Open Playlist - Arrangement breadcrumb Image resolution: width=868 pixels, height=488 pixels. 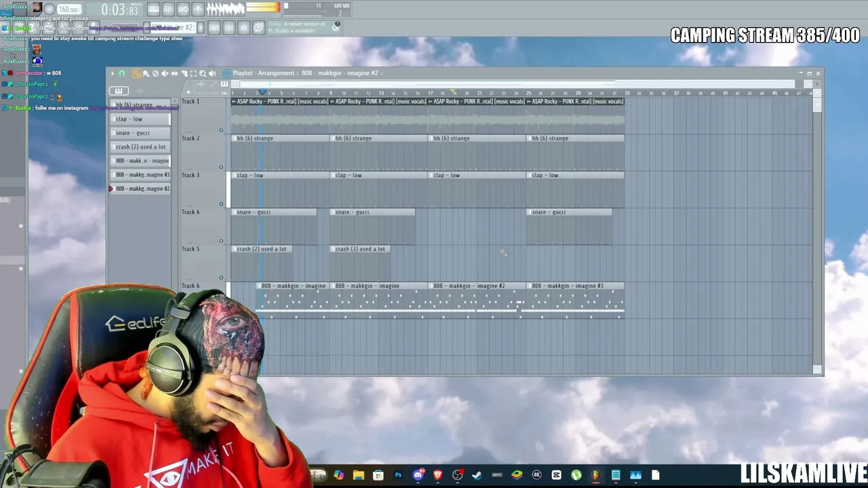[264, 73]
